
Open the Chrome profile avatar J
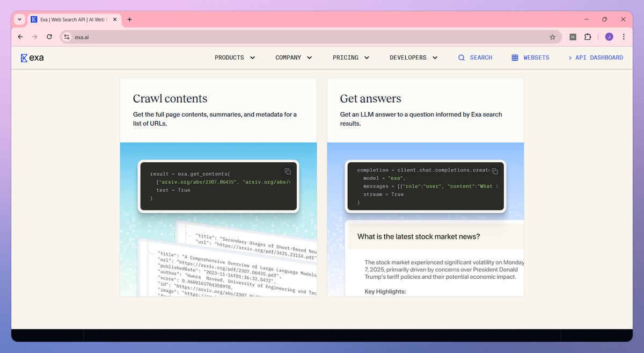[x=609, y=37]
